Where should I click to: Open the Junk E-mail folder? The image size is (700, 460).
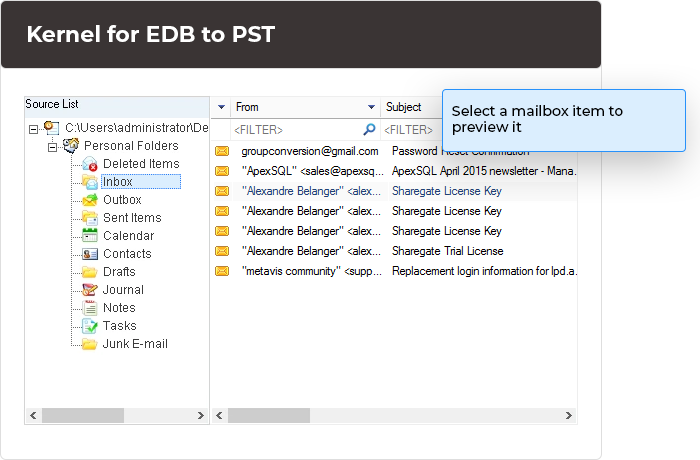pyautogui.click(x=135, y=344)
